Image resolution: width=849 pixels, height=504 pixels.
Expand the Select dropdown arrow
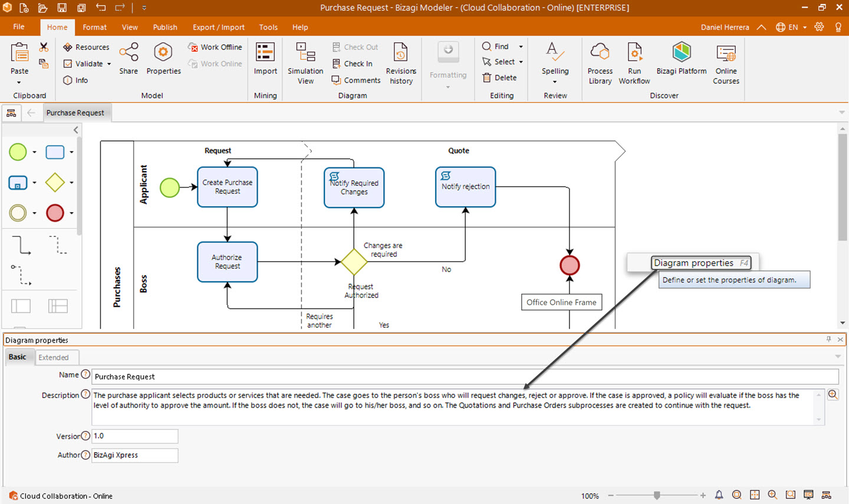[x=521, y=62]
